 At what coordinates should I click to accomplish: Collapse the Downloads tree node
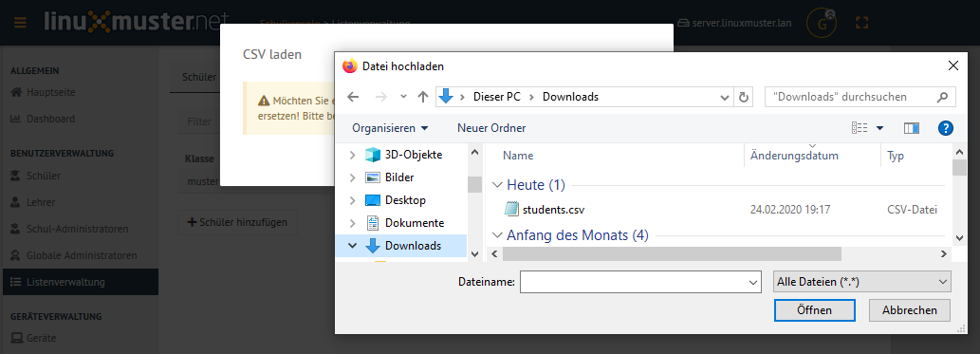click(x=353, y=246)
